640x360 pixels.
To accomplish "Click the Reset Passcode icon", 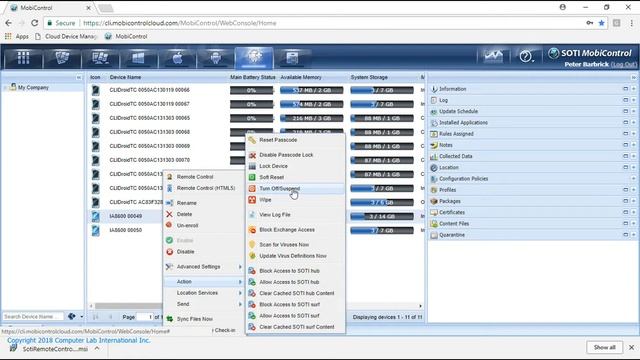I will tap(252, 140).
